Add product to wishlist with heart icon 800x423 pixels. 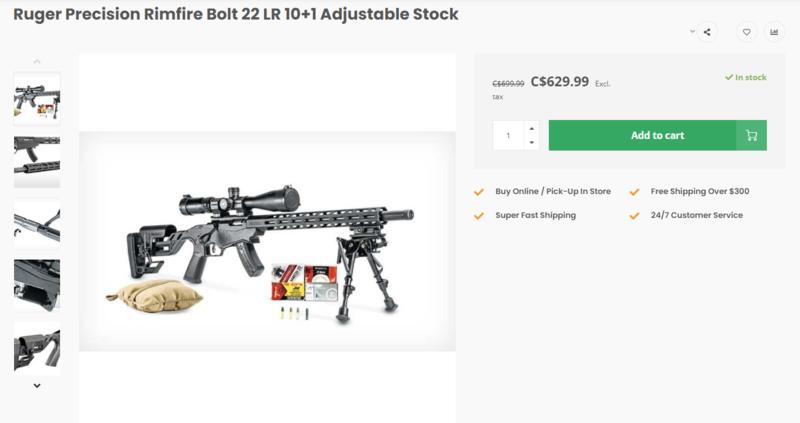(x=747, y=32)
